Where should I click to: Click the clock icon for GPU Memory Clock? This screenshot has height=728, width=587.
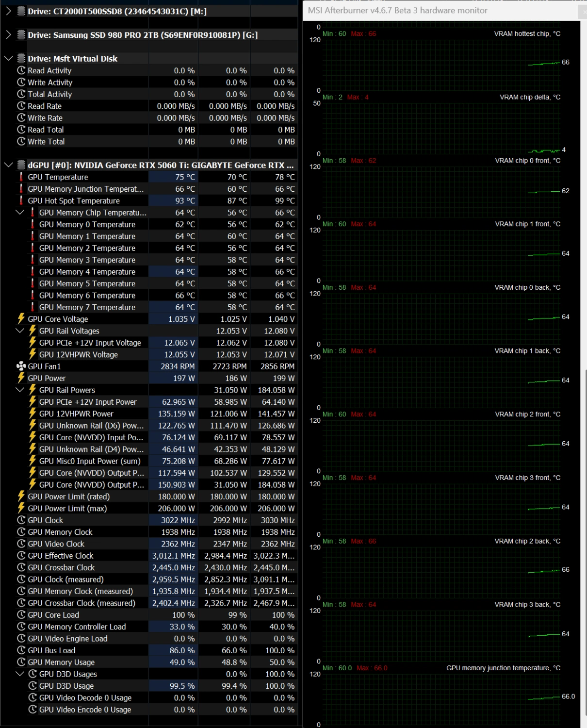(x=21, y=532)
